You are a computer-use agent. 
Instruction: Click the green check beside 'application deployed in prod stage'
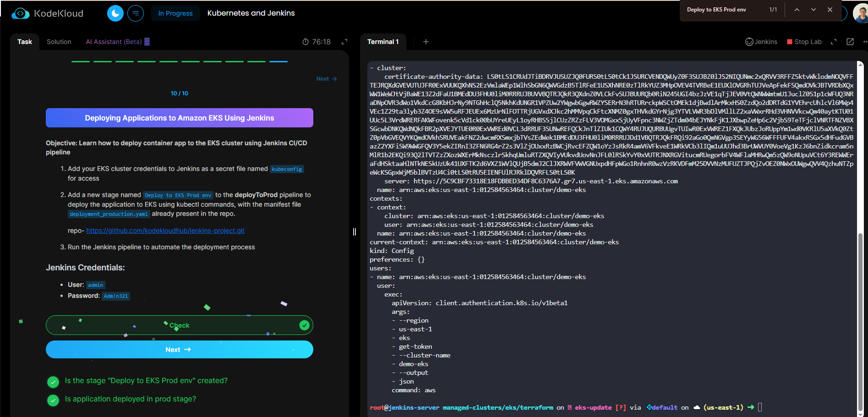(x=53, y=400)
